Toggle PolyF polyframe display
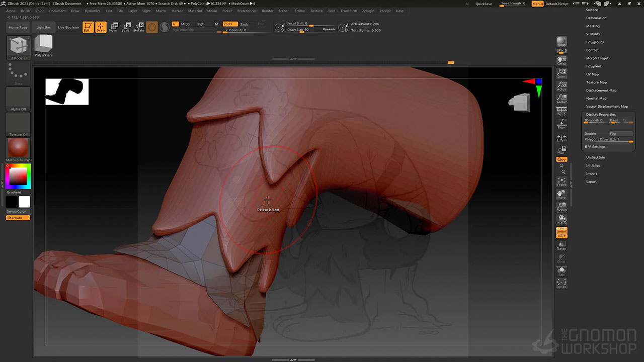The height and width of the screenshot is (362, 644). tap(561, 233)
